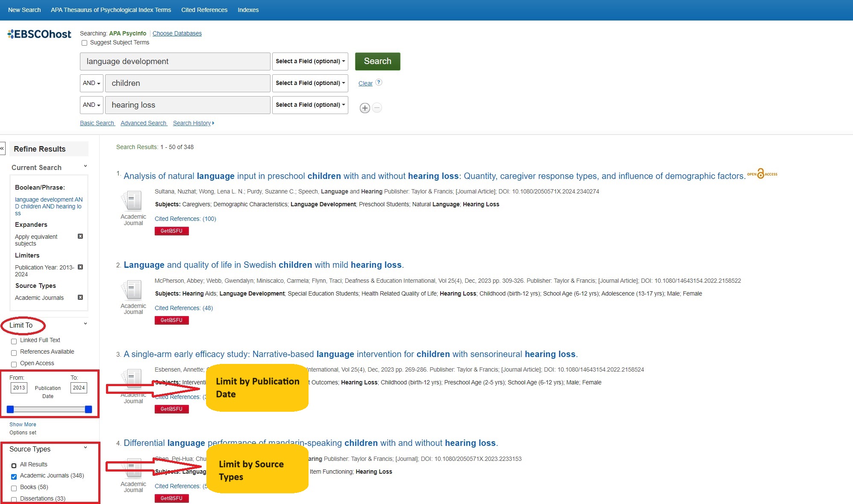Open APA Thesaurus of Psychological Index Terms
The width and height of the screenshot is (853, 504).
[111, 10]
